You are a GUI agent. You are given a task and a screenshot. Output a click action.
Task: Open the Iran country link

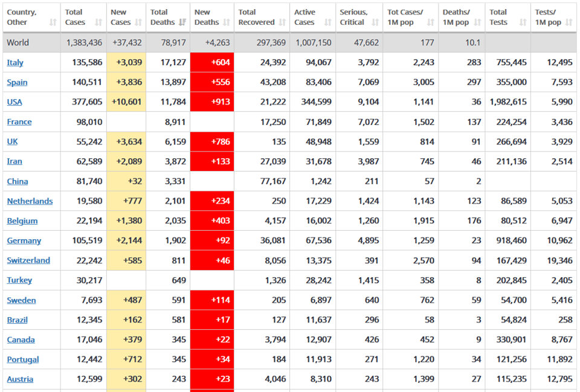click(14, 162)
